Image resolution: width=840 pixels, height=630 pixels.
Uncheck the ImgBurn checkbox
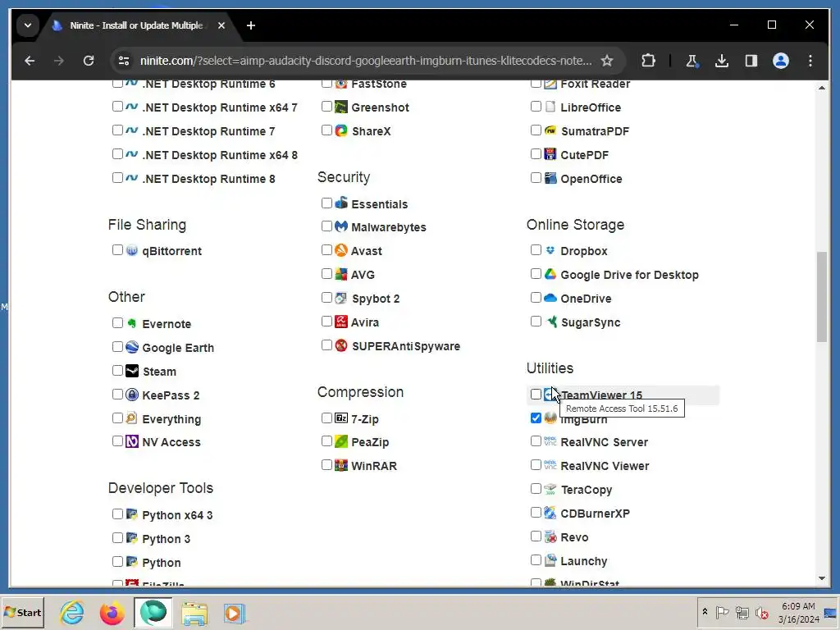pyautogui.click(x=536, y=418)
